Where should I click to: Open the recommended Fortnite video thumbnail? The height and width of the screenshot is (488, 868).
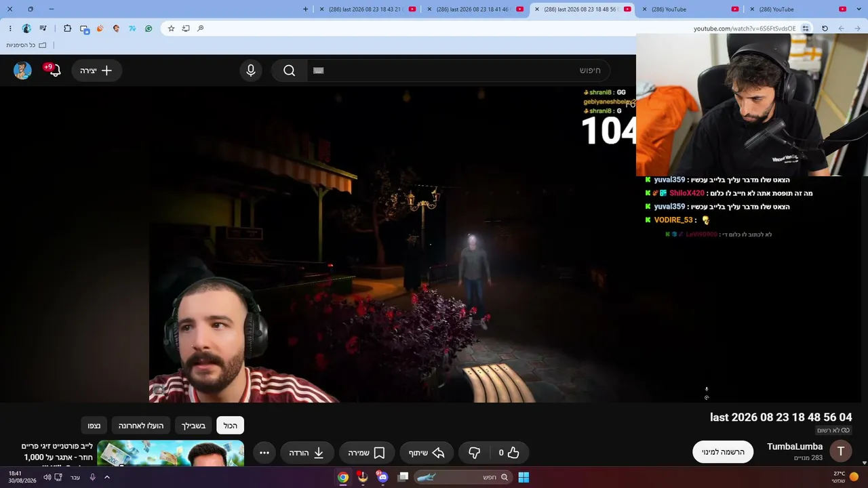point(170,453)
